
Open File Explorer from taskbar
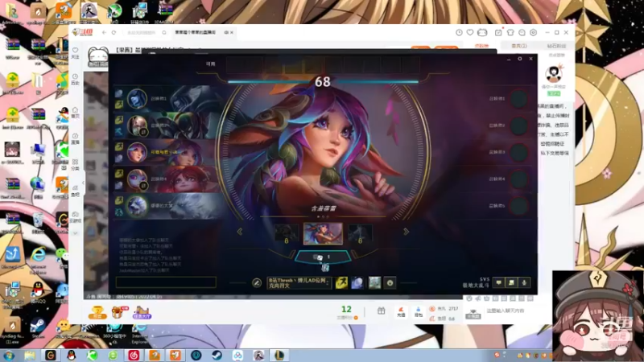(x=30, y=356)
